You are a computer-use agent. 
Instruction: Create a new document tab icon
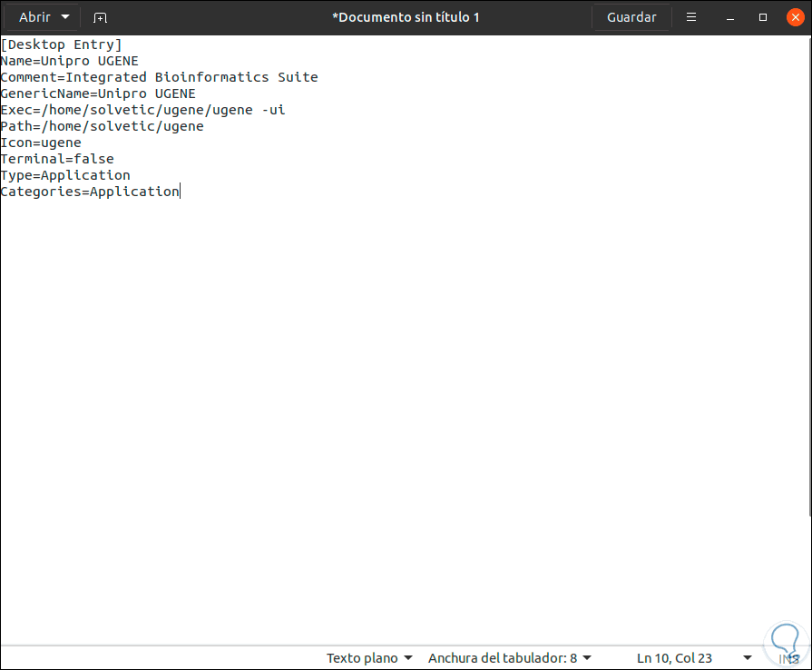(100, 17)
